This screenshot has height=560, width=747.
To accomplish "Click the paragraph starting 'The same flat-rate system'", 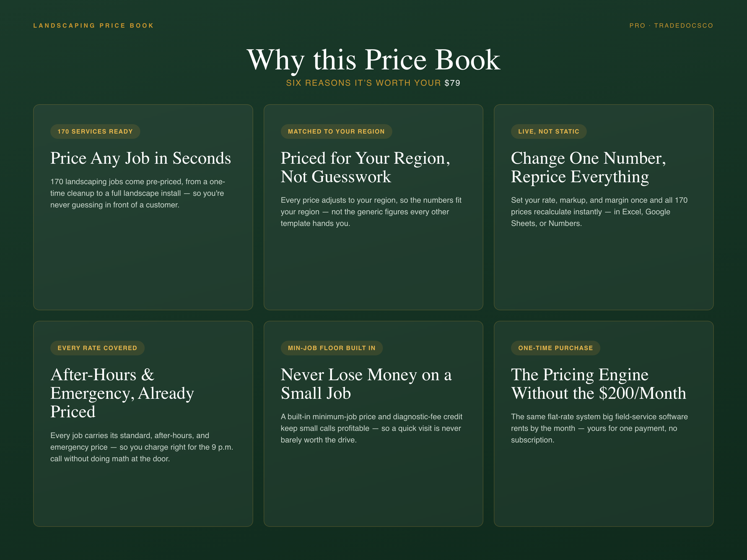I will coord(600,428).
